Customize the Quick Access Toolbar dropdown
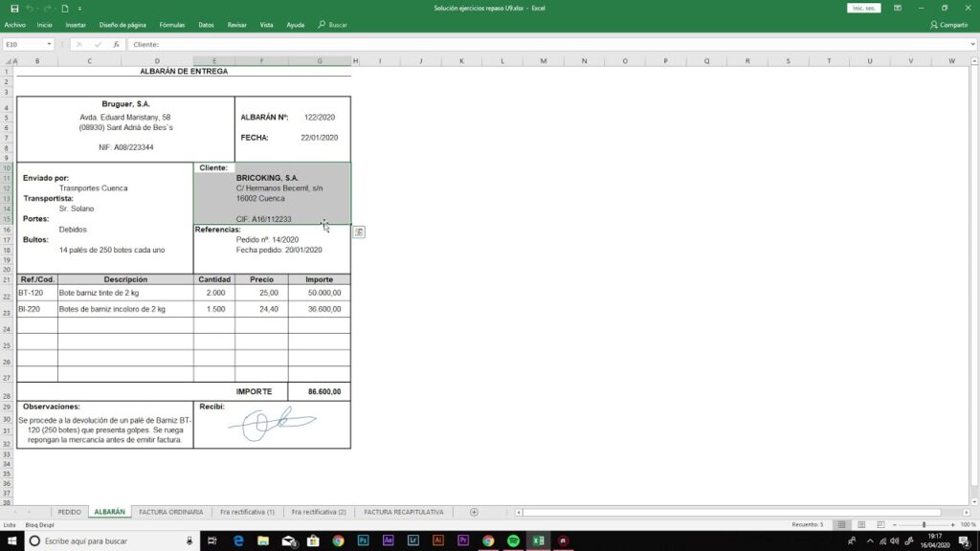Screen dimensions: 980x551 point(79,8)
